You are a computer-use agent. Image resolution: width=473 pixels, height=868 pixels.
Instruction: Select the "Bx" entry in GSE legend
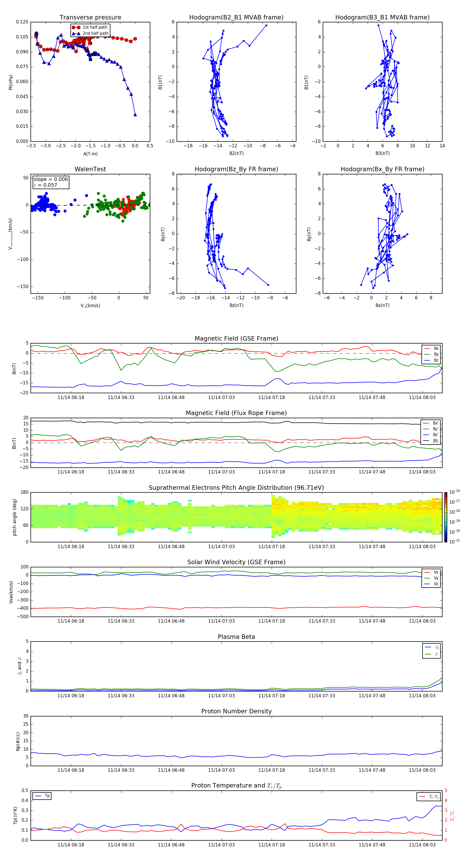coord(431,349)
